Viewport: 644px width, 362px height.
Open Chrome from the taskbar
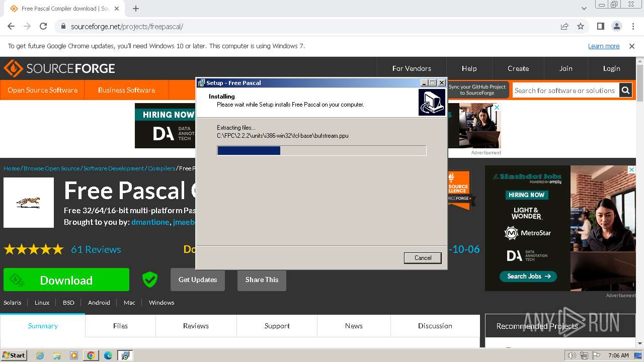91,355
